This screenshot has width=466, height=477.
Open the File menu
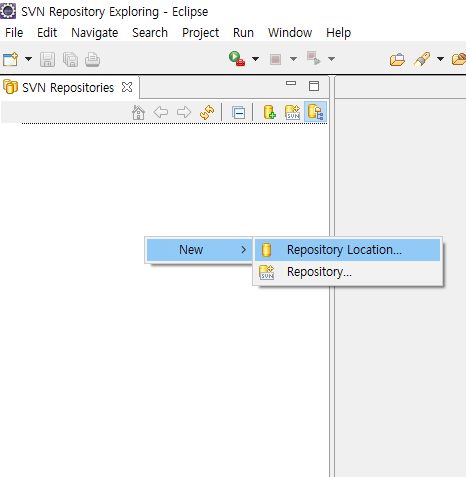point(14,33)
